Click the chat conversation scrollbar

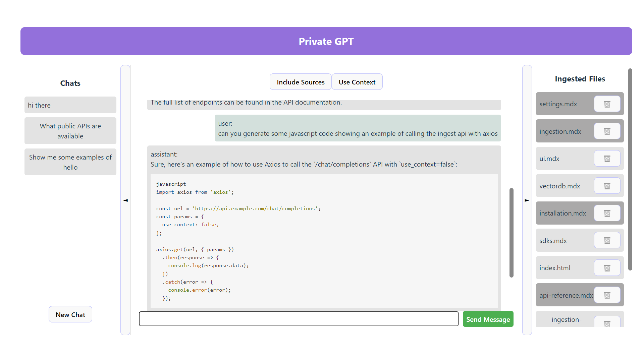[x=511, y=233]
